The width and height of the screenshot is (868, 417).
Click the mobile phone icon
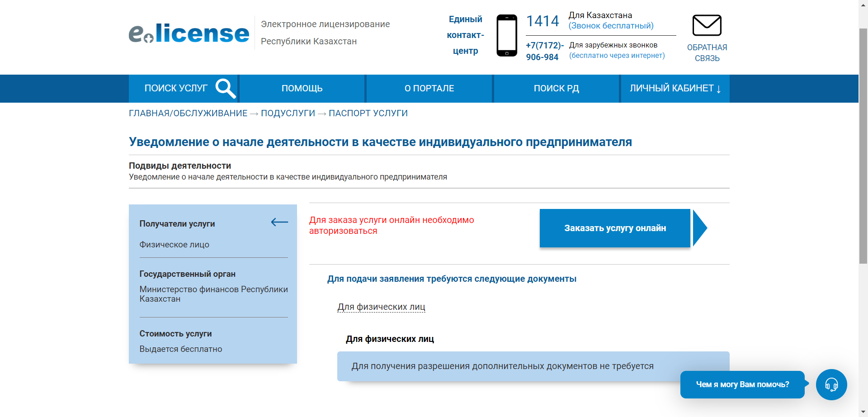(x=507, y=35)
